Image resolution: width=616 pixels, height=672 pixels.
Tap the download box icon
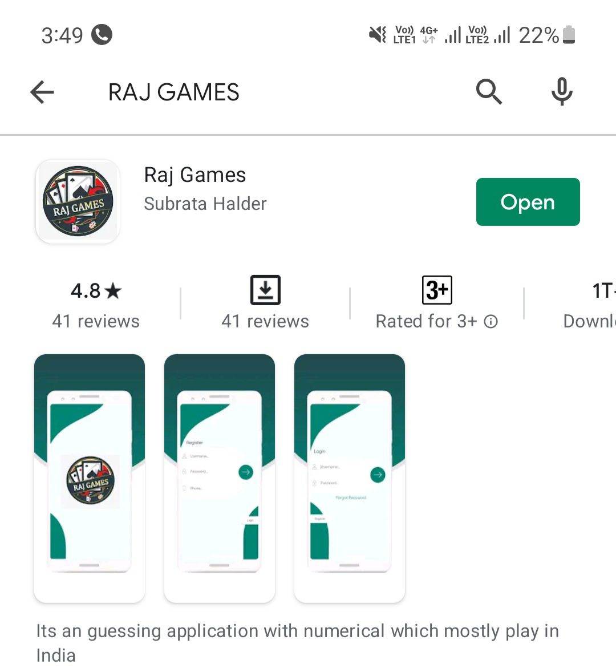265,290
